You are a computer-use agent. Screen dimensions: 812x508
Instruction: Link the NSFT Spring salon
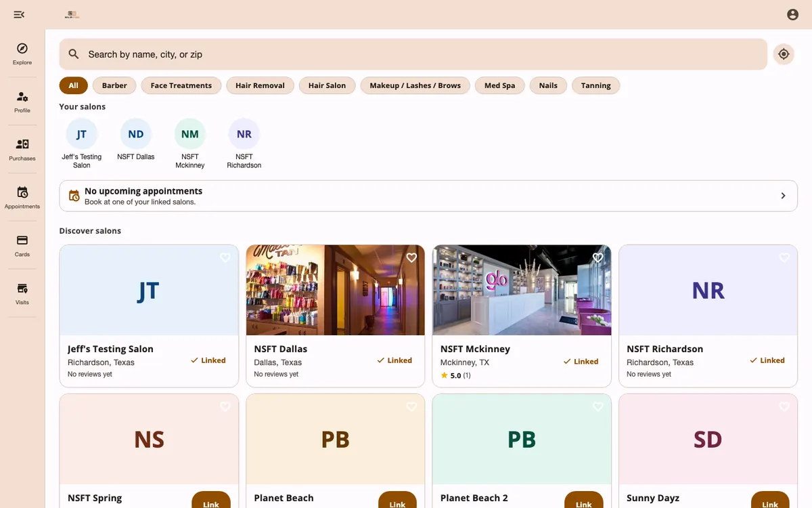(x=211, y=500)
